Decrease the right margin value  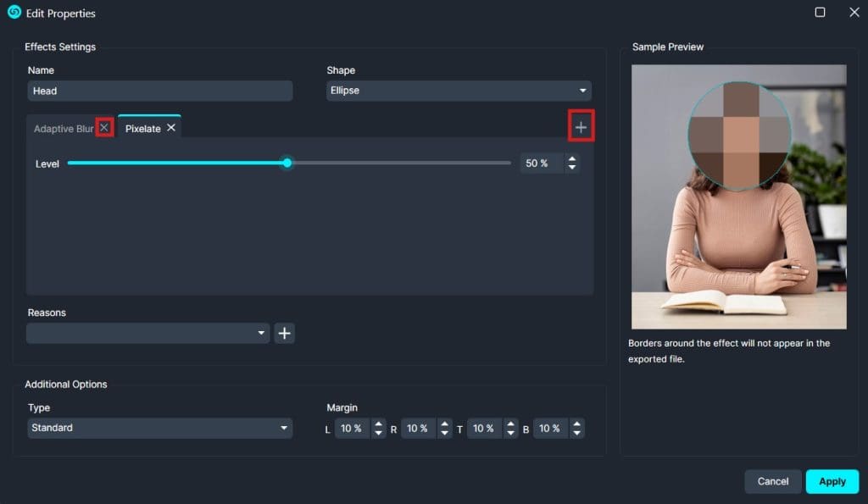(x=444, y=433)
